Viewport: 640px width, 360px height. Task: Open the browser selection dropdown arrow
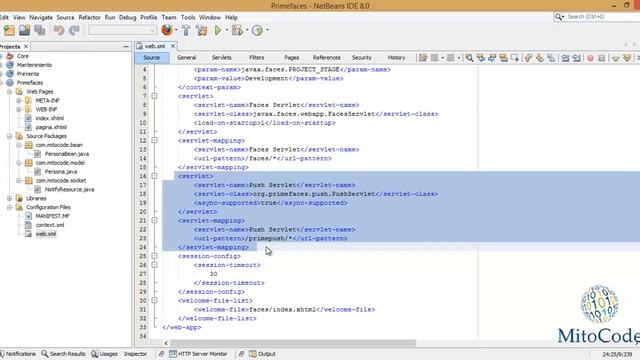coord(176,30)
